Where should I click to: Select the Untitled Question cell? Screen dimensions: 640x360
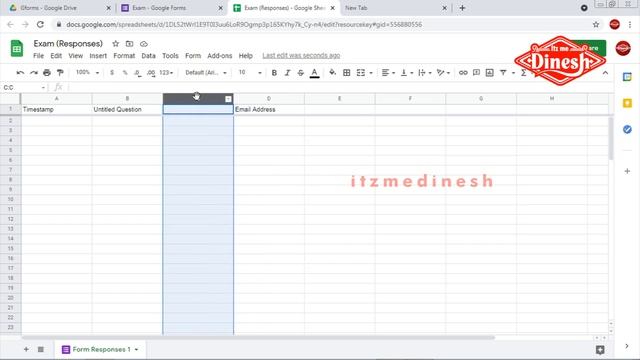127,109
